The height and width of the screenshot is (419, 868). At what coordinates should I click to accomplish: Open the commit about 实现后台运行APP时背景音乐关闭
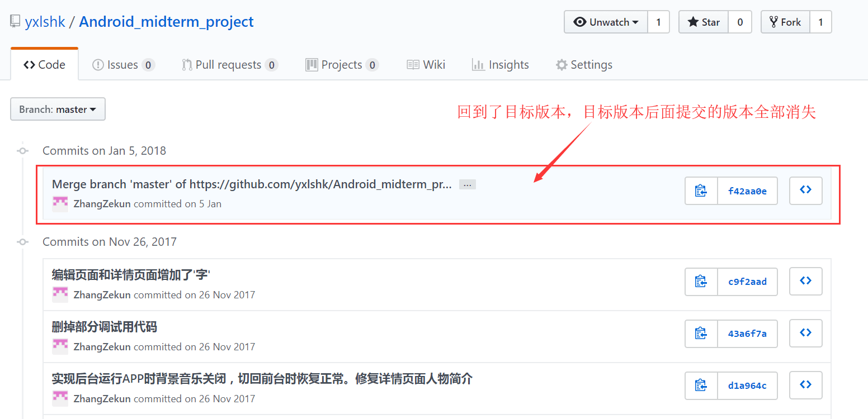tap(262, 379)
